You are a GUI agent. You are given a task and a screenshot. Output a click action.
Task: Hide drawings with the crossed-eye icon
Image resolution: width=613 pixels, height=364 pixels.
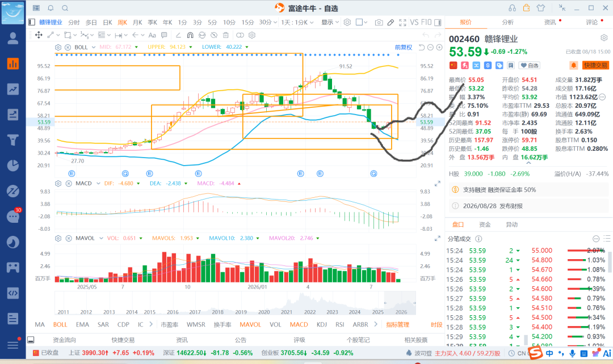214,35
